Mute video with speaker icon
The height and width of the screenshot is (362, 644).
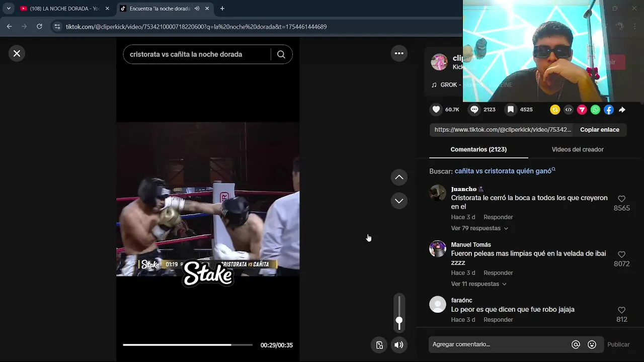pos(398,345)
